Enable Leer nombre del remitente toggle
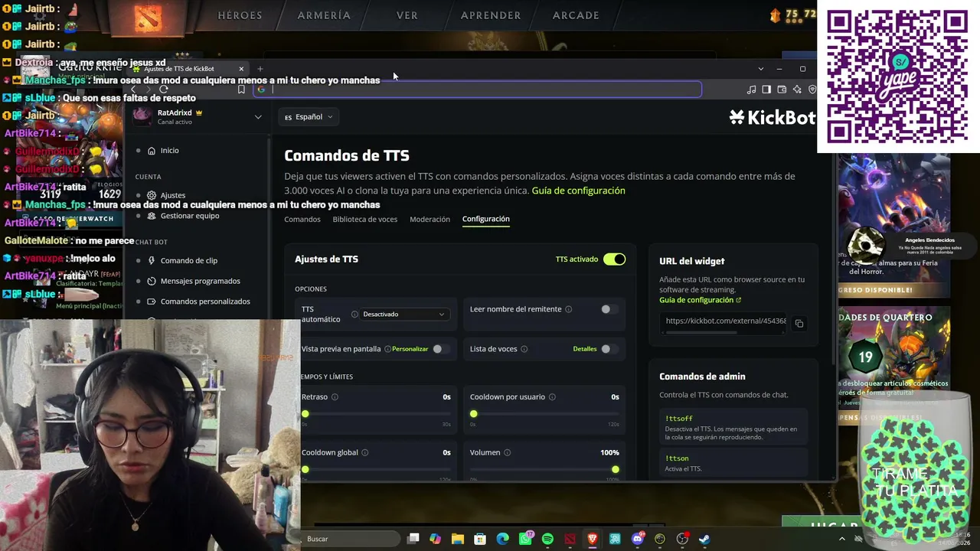980x551 pixels. (609, 309)
